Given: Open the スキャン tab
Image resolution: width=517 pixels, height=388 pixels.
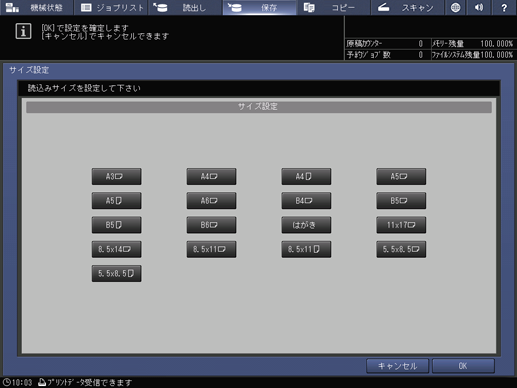Looking at the screenshot, I should tap(408, 7).
